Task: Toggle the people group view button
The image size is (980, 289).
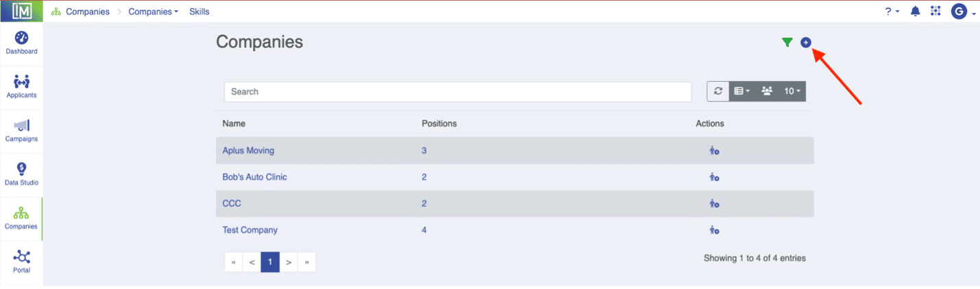Action: [767, 91]
